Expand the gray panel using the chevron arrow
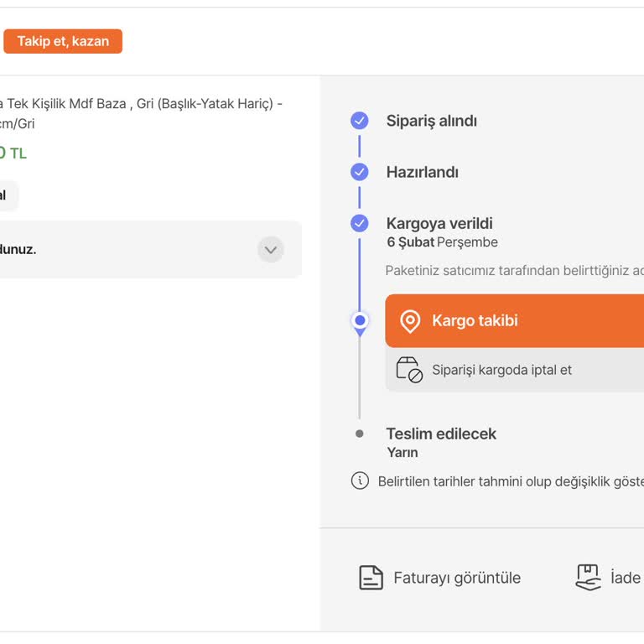This screenshot has width=644, height=644. (270, 249)
